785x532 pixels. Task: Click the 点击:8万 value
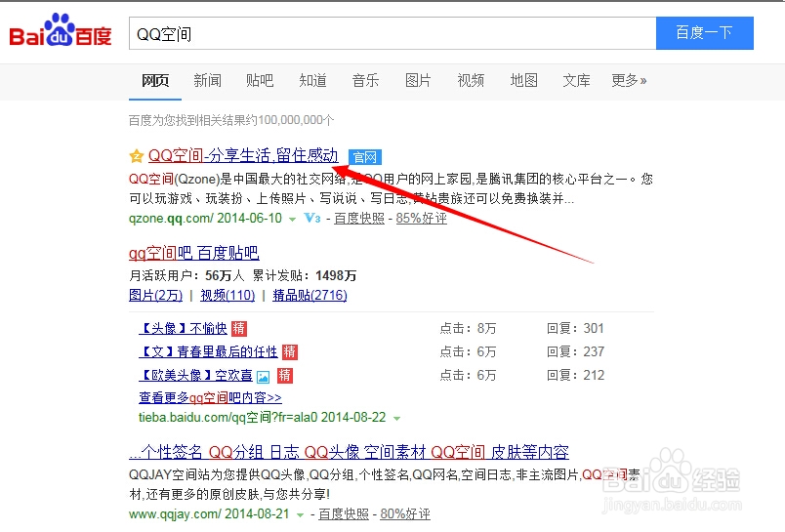(x=468, y=328)
